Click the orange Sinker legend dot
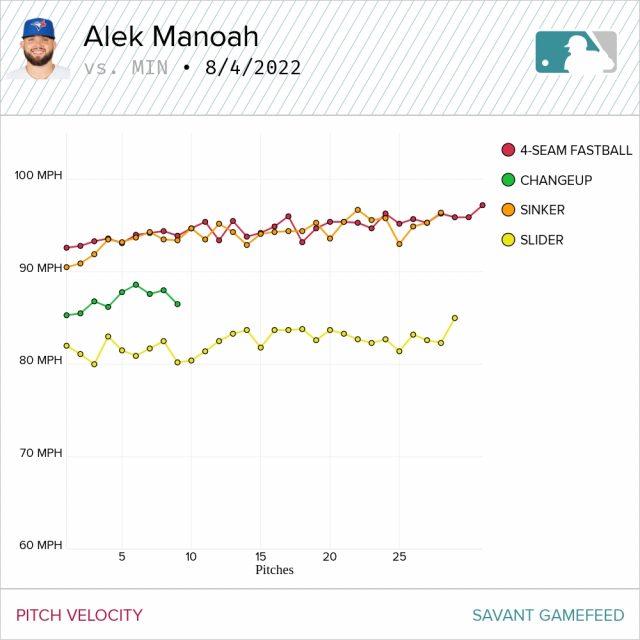Image resolution: width=640 pixels, height=640 pixels. click(x=508, y=210)
